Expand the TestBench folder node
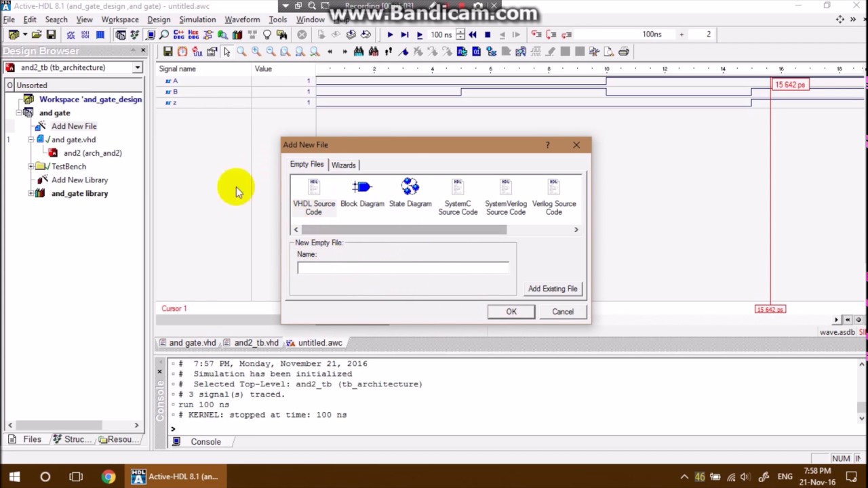This screenshot has height=488, width=868. click(31, 166)
